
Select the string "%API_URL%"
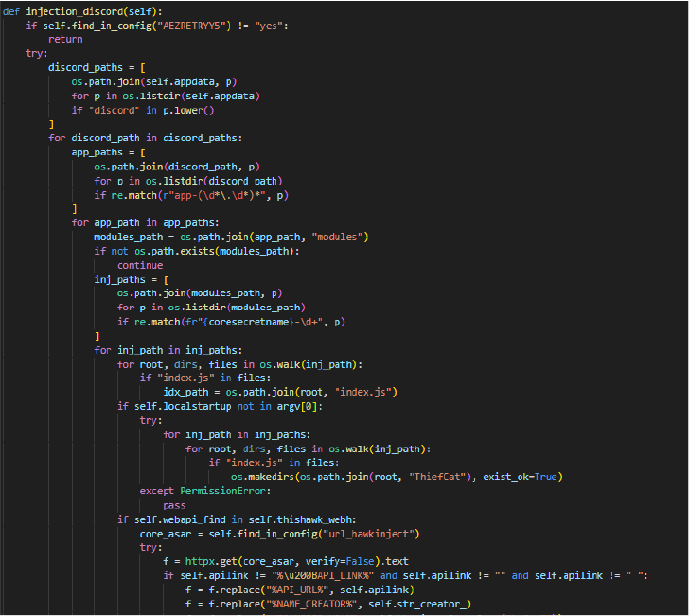[296, 590]
